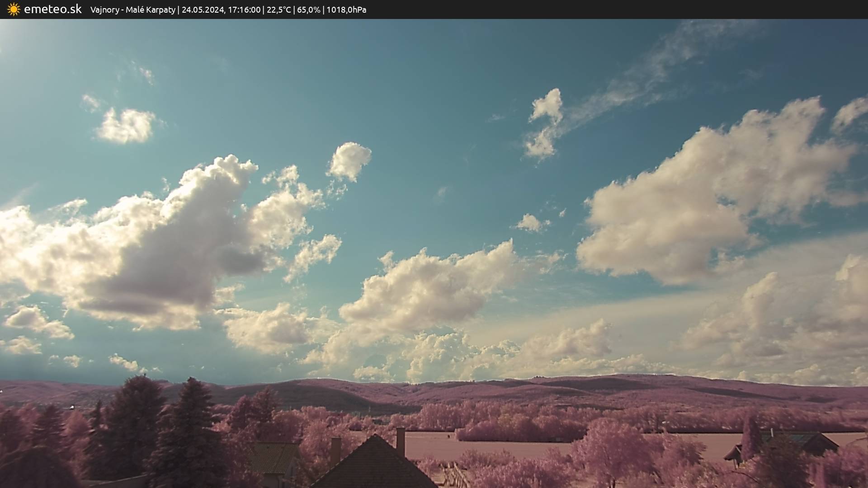Click the tall chimney on the center roof

click(x=401, y=441)
